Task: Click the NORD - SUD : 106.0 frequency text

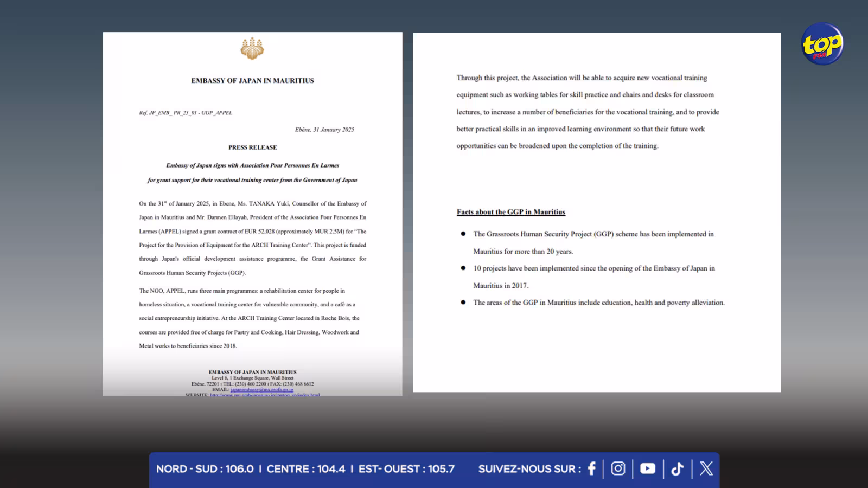Action: tap(205, 469)
